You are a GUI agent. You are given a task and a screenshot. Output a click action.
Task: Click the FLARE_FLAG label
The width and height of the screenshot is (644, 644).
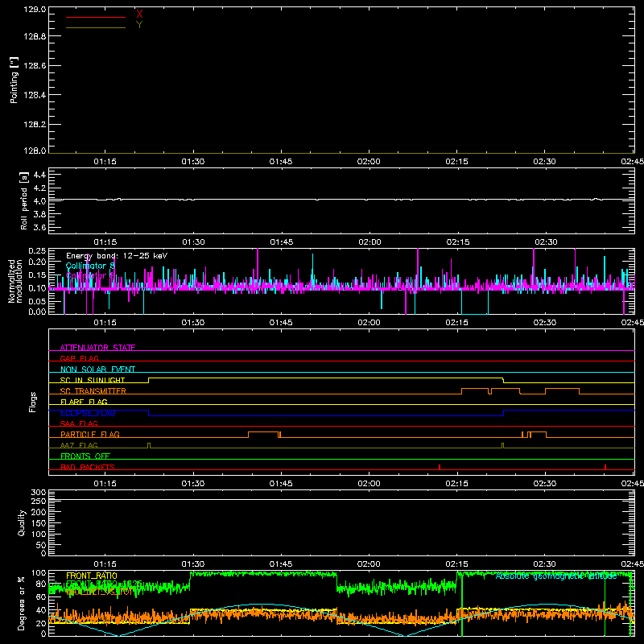pos(84,402)
